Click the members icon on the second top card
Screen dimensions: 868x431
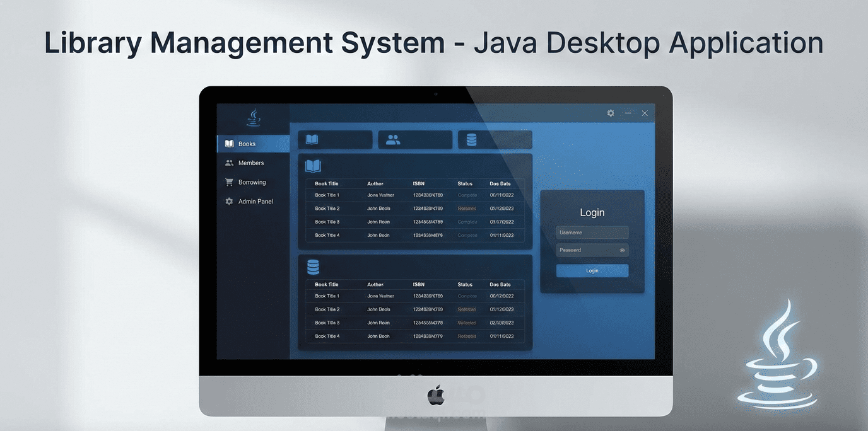click(x=393, y=139)
